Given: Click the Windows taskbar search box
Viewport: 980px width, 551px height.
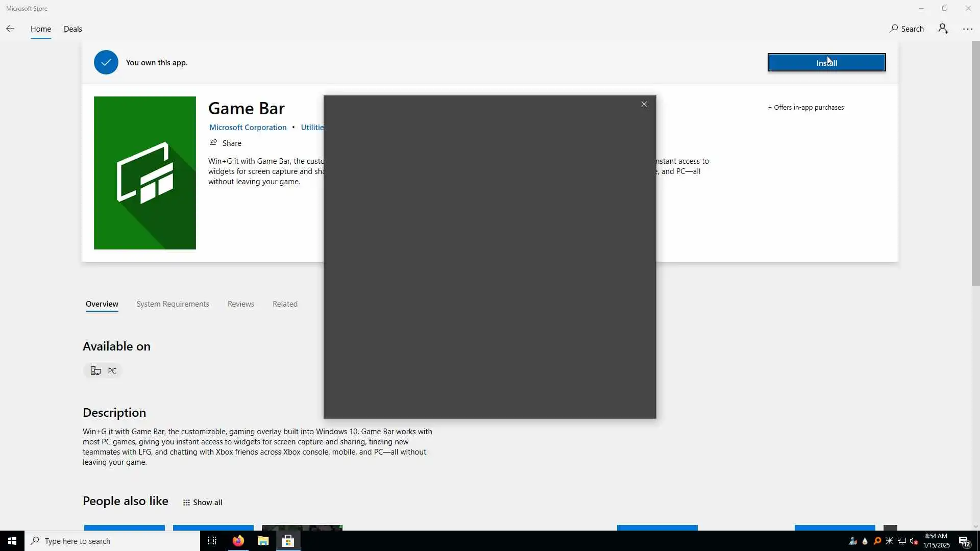Looking at the screenshot, I should 112,541.
